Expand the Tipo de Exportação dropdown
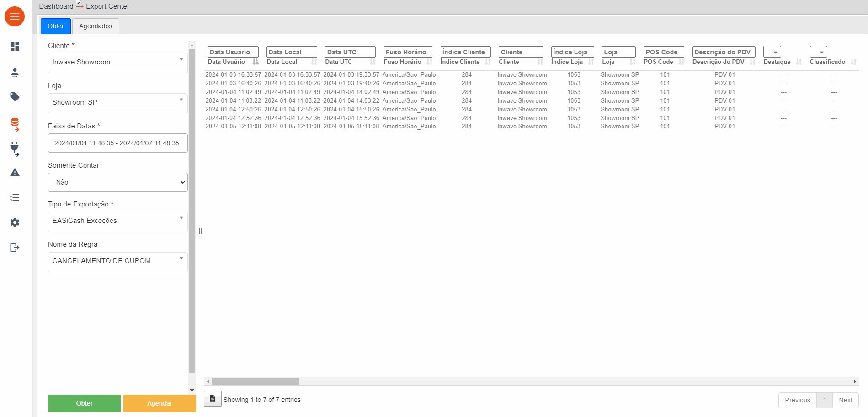This screenshot has height=417, width=868. [117, 222]
